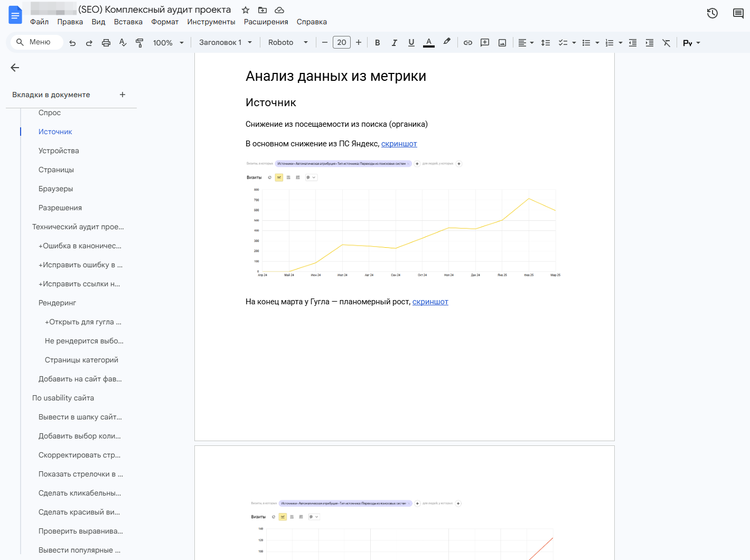Toggle bold formatting
Viewport: 750px width, 560px height.
click(377, 43)
